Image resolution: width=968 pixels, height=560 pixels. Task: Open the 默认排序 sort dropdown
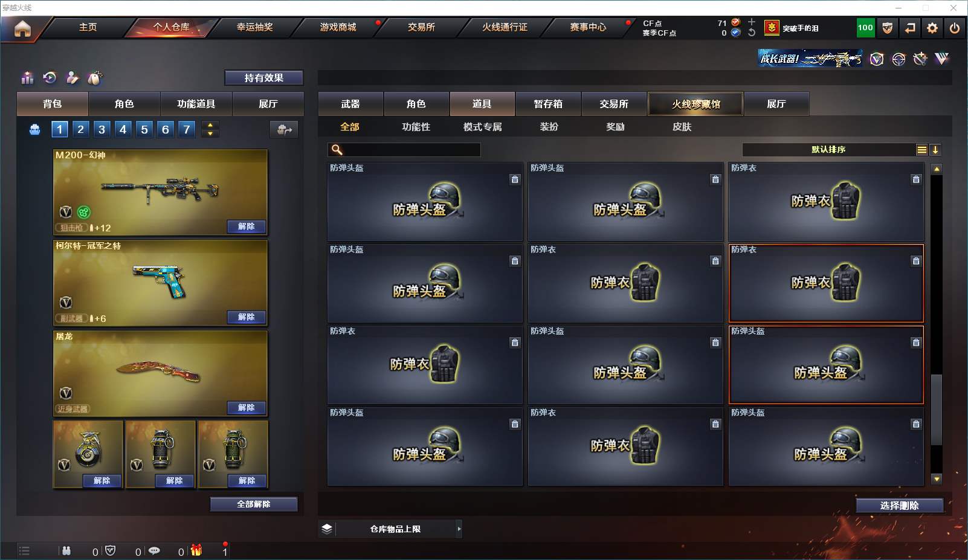click(828, 150)
